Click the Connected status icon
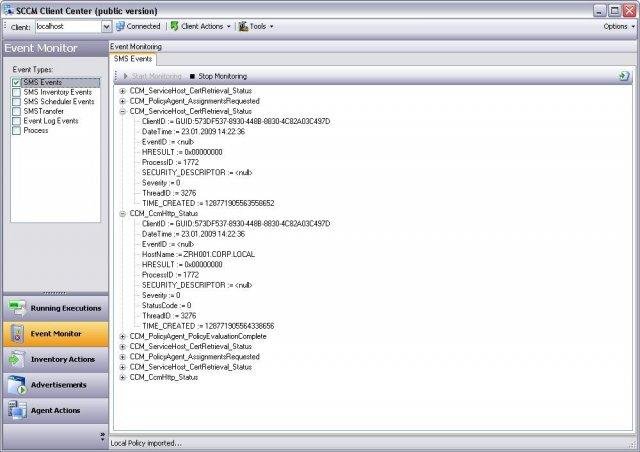Screen dimensions: 640x452 [x=120, y=26]
